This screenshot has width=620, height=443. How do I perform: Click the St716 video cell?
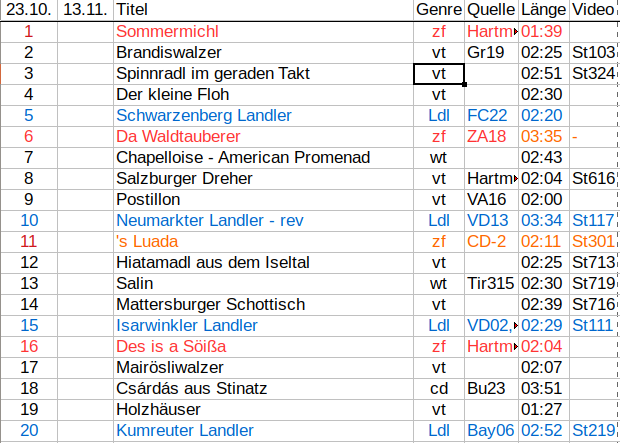pos(593,304)
